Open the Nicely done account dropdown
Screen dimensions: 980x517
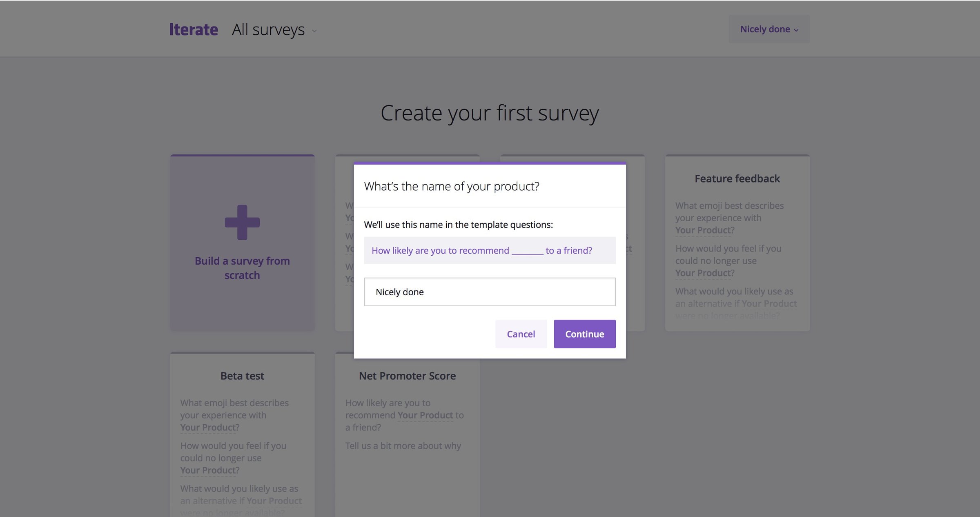click(x=769, y=29)
